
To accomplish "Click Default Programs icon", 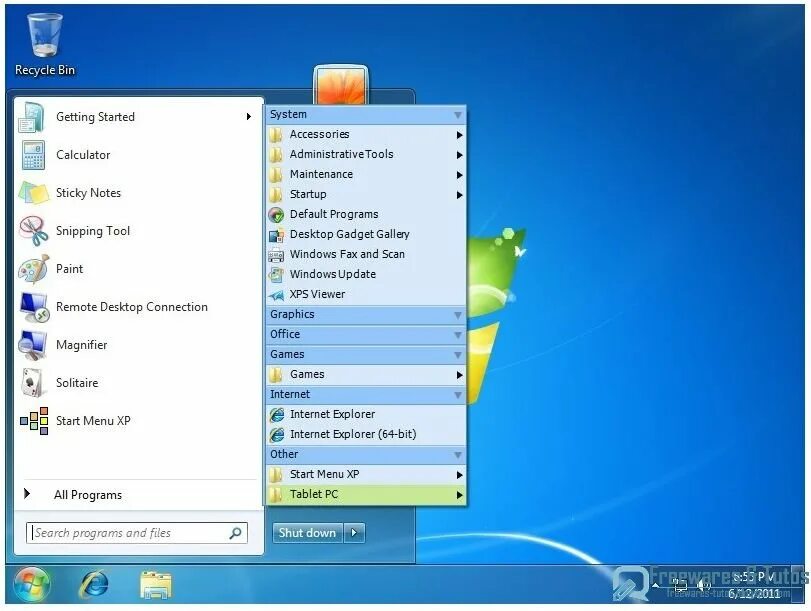I will point(277,215).
